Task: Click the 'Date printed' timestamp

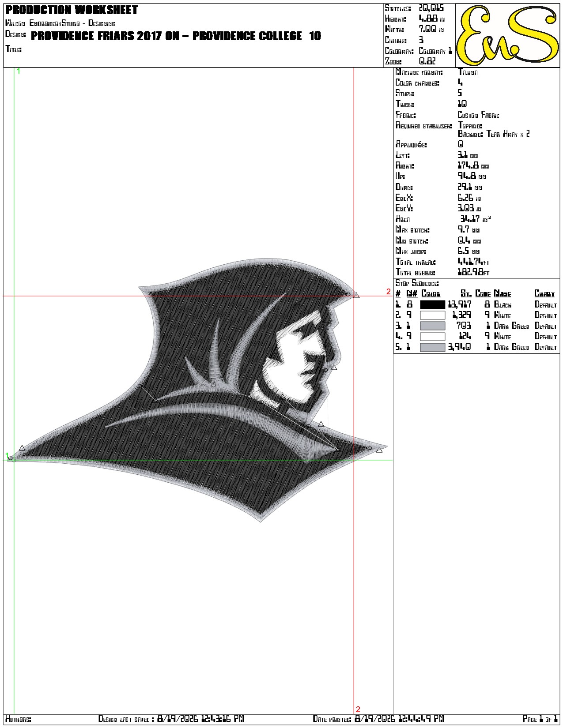Action: pyautogui.click(x=400, y=719)
